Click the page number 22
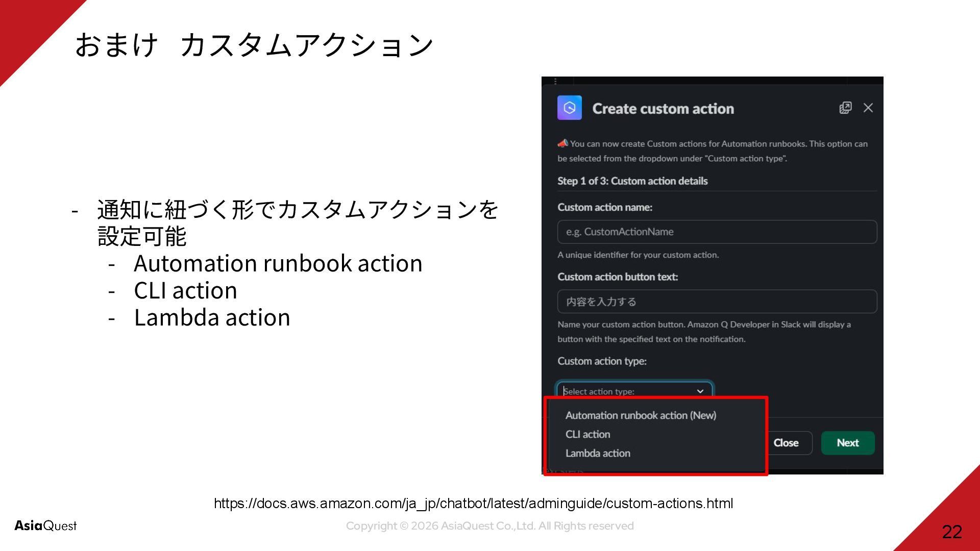Viewport: 980px width, 551px height. tap(952, 532)
